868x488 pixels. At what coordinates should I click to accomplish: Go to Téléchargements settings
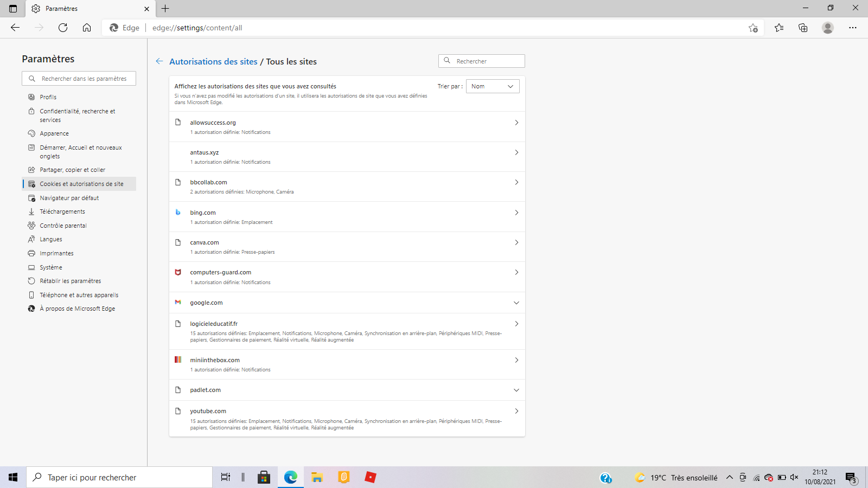pyautogui.click(x=79, y=211)
